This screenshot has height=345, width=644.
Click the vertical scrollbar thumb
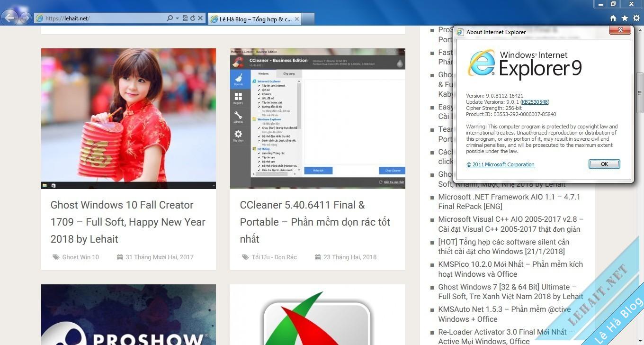click(x=640, y=93)
